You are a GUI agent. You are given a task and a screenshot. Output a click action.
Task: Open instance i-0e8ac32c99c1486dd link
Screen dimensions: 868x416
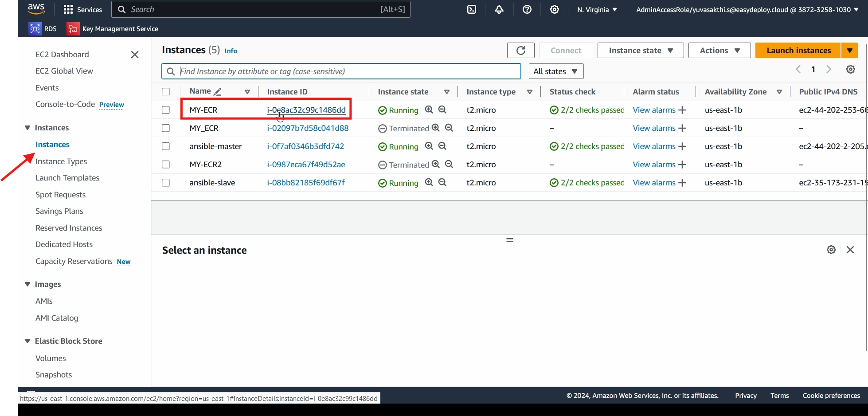(x=306, y=110)
